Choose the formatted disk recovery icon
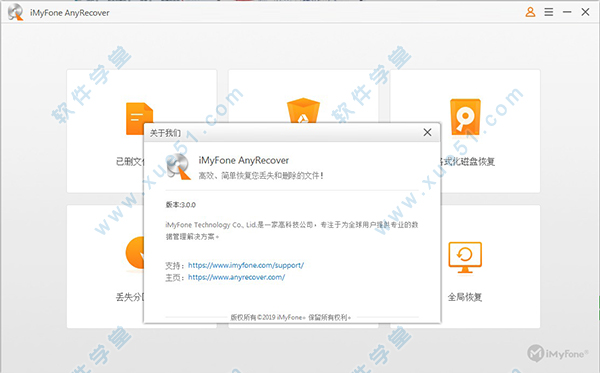600x373 pixels. pyautogui.click(x=465, y=117)
